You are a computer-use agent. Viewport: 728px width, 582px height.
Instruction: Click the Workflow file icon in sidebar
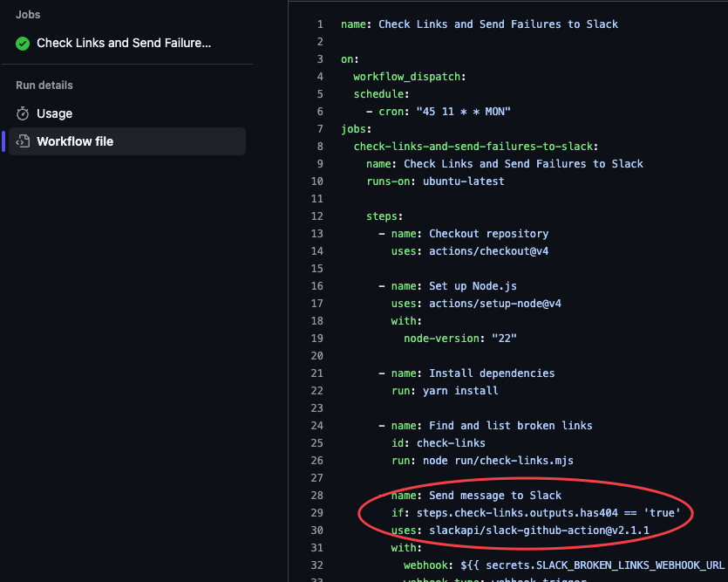(23, 141)
